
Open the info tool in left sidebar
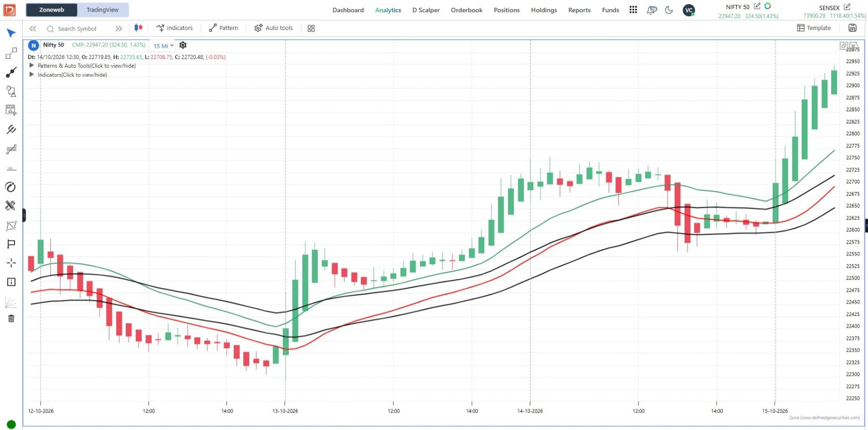click(x=11, y=282)
